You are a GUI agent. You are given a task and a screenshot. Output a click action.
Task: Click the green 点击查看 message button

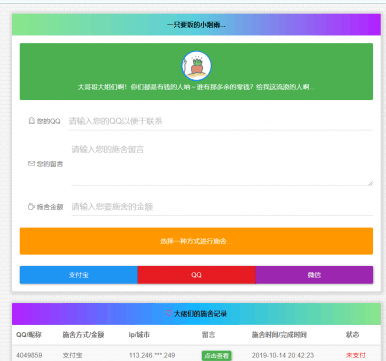[216, 356]
